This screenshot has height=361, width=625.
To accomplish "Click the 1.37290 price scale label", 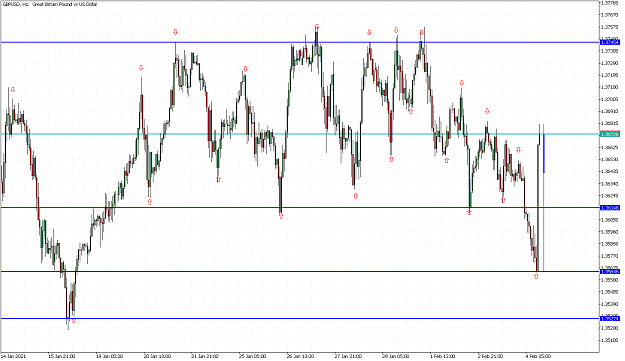I will pos(610,63).
